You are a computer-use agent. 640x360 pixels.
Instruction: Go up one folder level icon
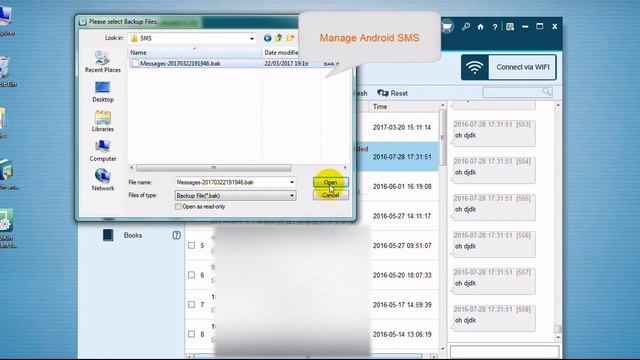[x=279, y=38]
